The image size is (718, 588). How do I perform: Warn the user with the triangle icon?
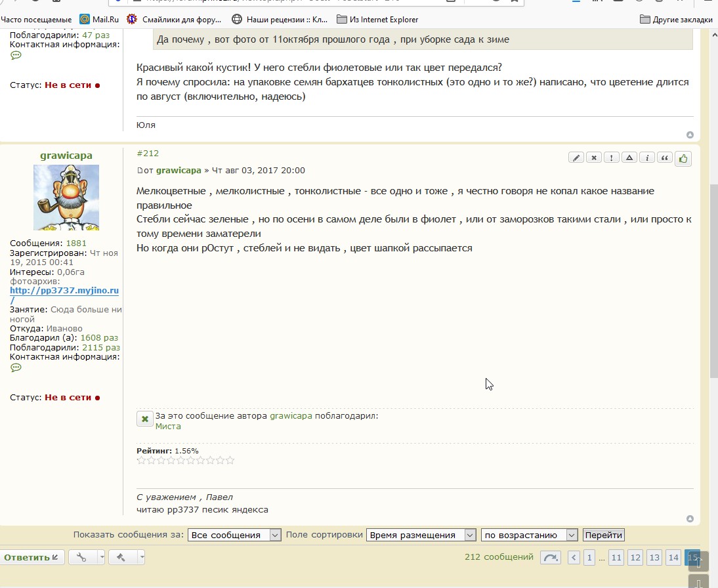(629, 158)
